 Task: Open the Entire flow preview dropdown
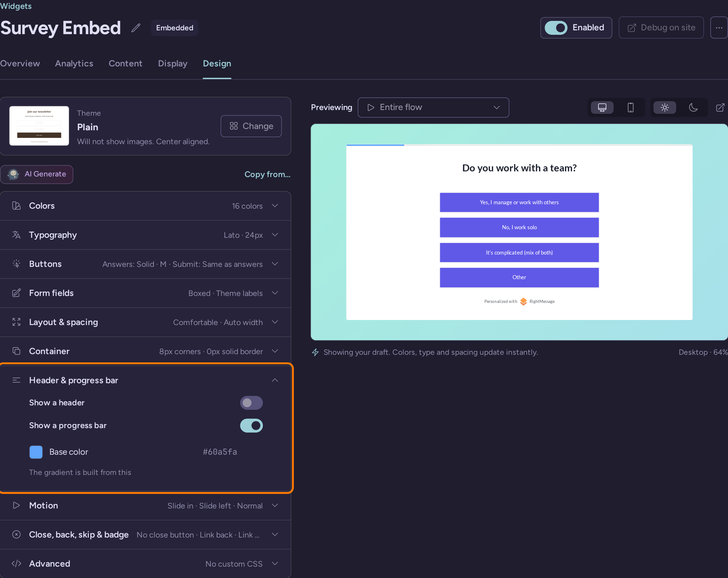(433, 108)
